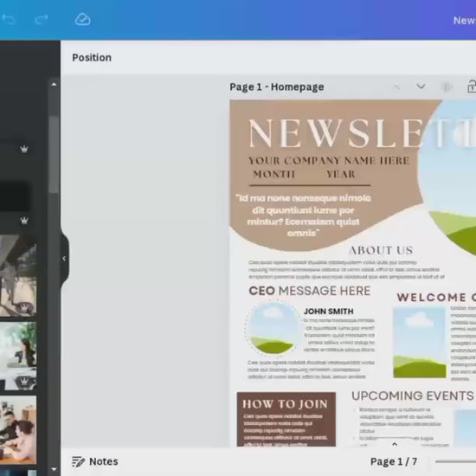
Task: Click the Page 1 - Homepage title
Action: pyautogui.click(x=277, y=87)
